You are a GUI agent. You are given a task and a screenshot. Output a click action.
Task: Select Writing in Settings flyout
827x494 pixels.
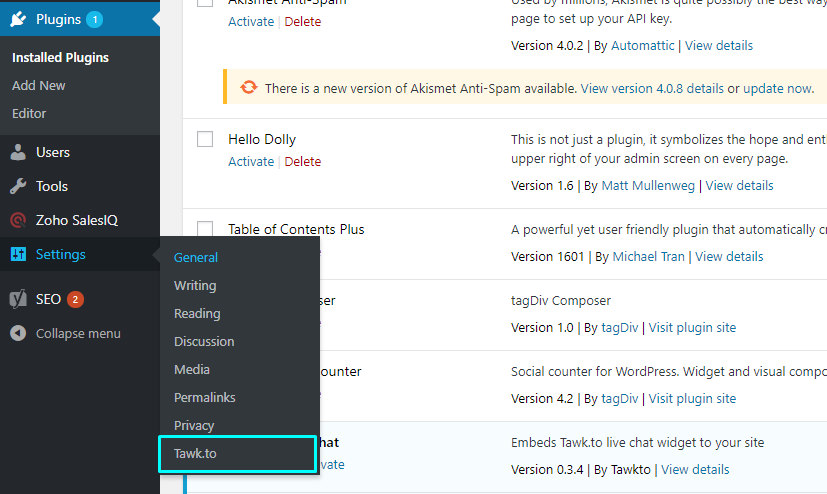195,285
